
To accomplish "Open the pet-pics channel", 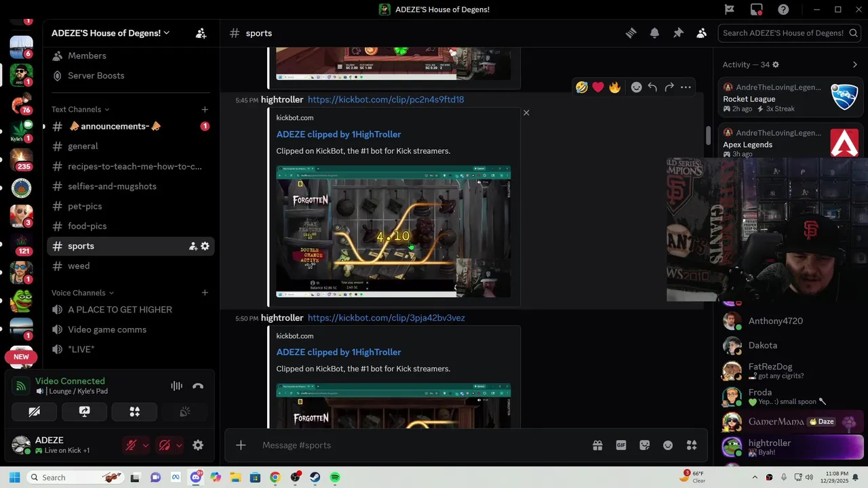I will (x=131, y=206).
